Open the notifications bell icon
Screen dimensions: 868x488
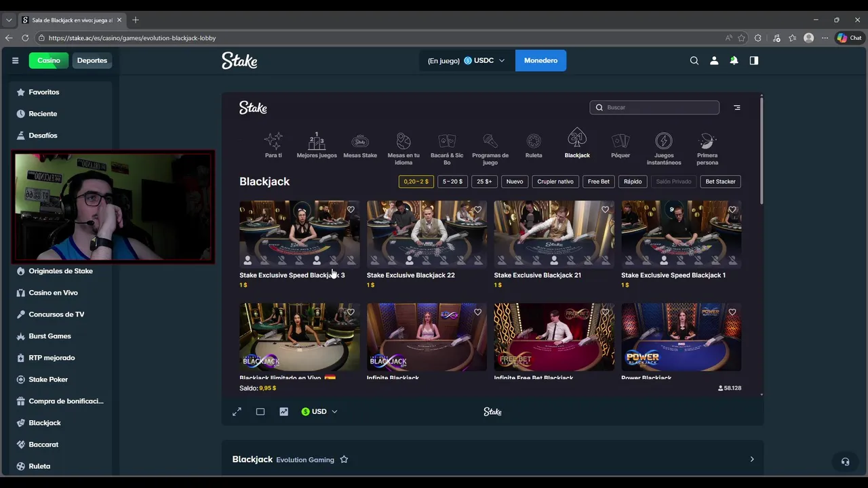pyautogui.click(x=734, y=60)
